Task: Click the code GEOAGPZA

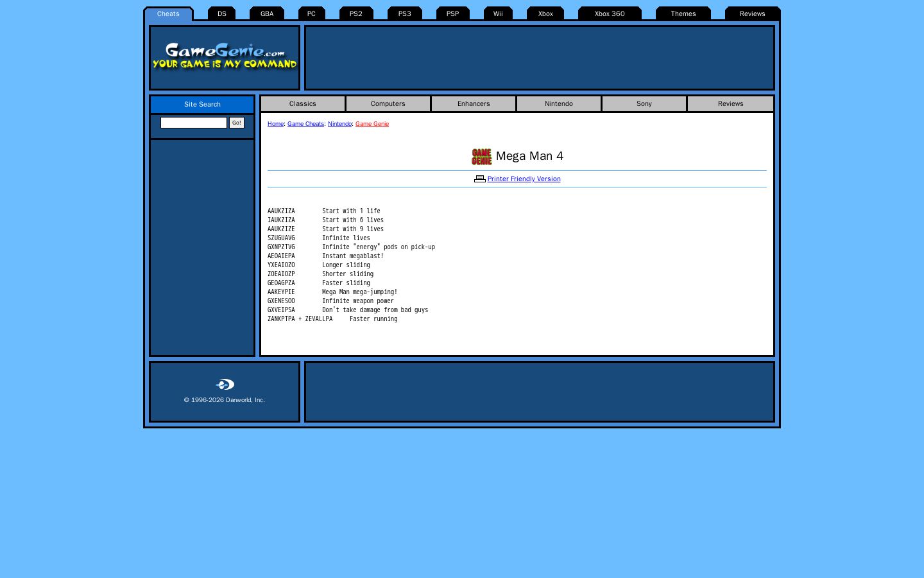Action: click(x=281, y=283)
